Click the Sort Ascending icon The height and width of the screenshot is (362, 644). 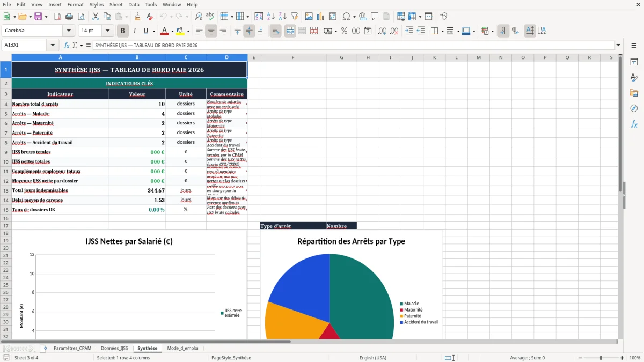pyautogui.click(x=271, y=17)
